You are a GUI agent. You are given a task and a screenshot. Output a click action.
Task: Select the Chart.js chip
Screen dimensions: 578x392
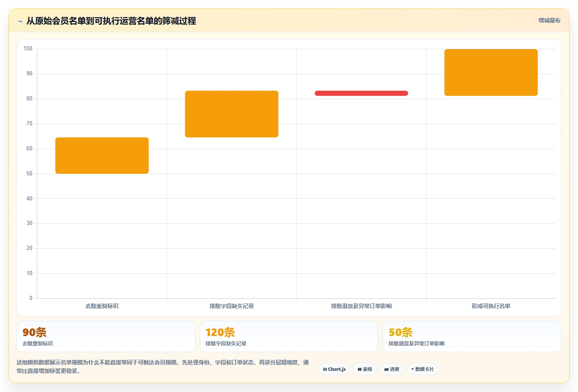(334, 369)
